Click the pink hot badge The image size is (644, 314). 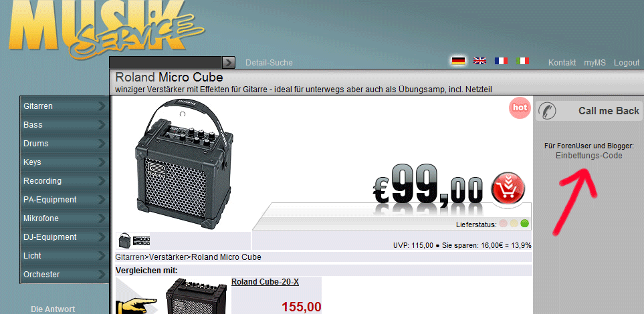520,108
